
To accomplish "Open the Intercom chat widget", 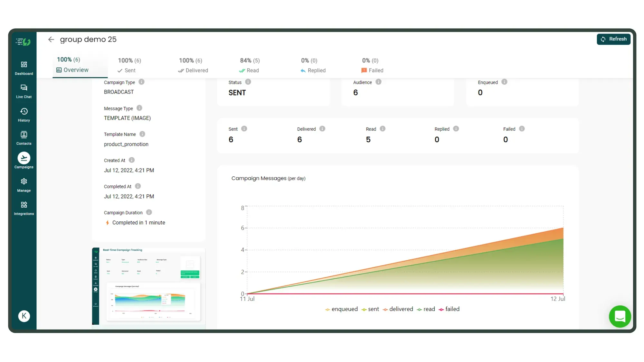I will (x=620, y=317).
